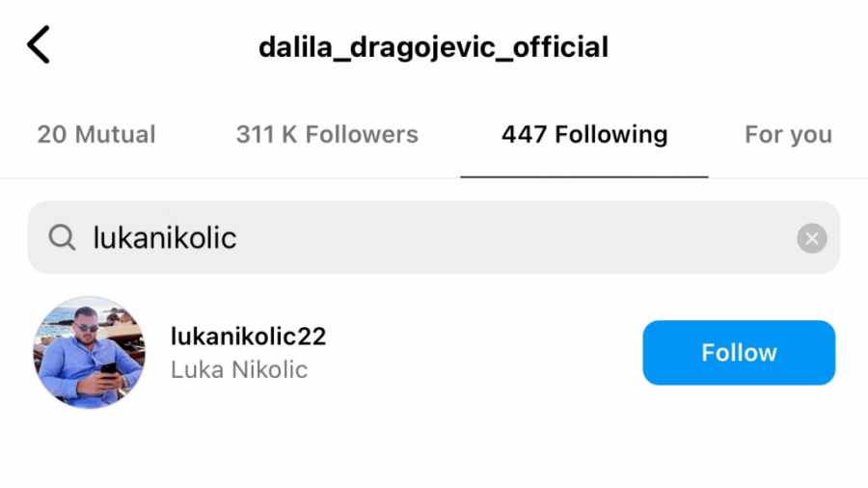Switch to the 311 K Followers tab
The image size is (868, 488).
tap(327, 134)
